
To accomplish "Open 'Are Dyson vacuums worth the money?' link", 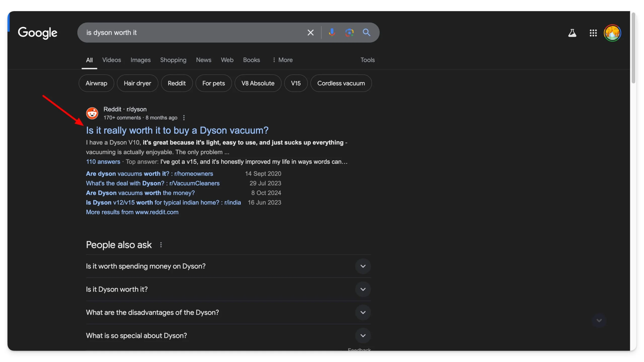I will click(140, 193).
